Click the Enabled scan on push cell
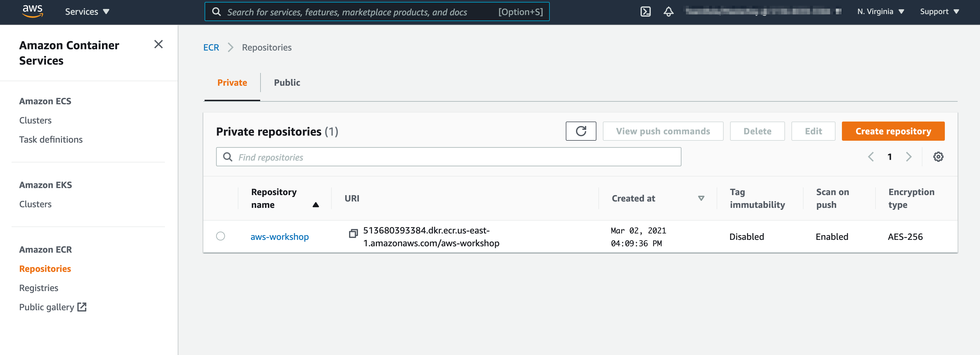 pos(832,237)
